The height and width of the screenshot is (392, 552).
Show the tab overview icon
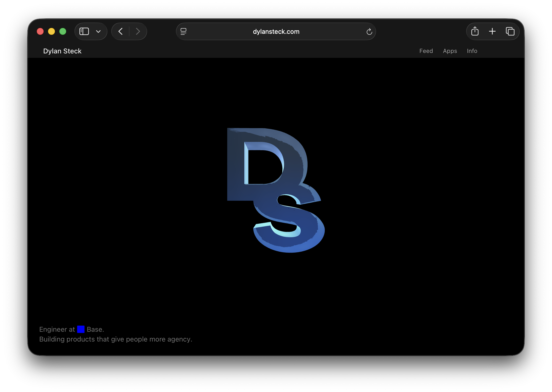[510, 31]
